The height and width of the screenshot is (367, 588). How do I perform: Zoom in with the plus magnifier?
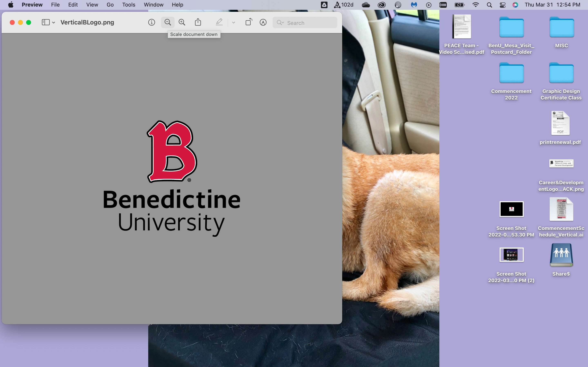182,23
